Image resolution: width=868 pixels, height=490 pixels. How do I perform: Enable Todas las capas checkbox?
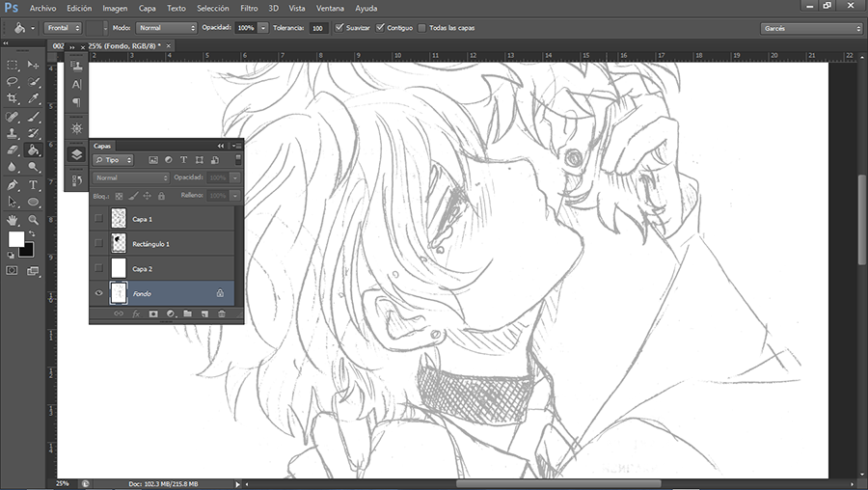(x=421, y=28)
